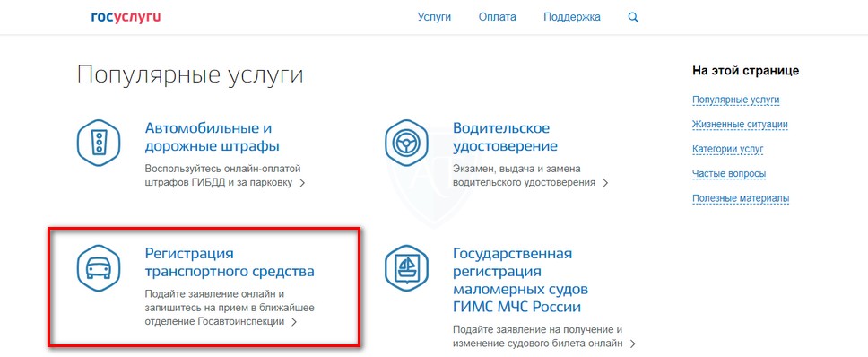This screenshot has width=868, height=357.
Task: Click the search magnifier icon in header
Action: (633, 17)
